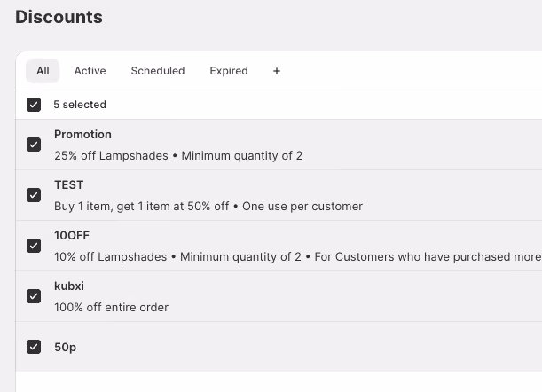542x392 pixels.
Task: Open the Scheduled tab
Action: pos(158,71)
